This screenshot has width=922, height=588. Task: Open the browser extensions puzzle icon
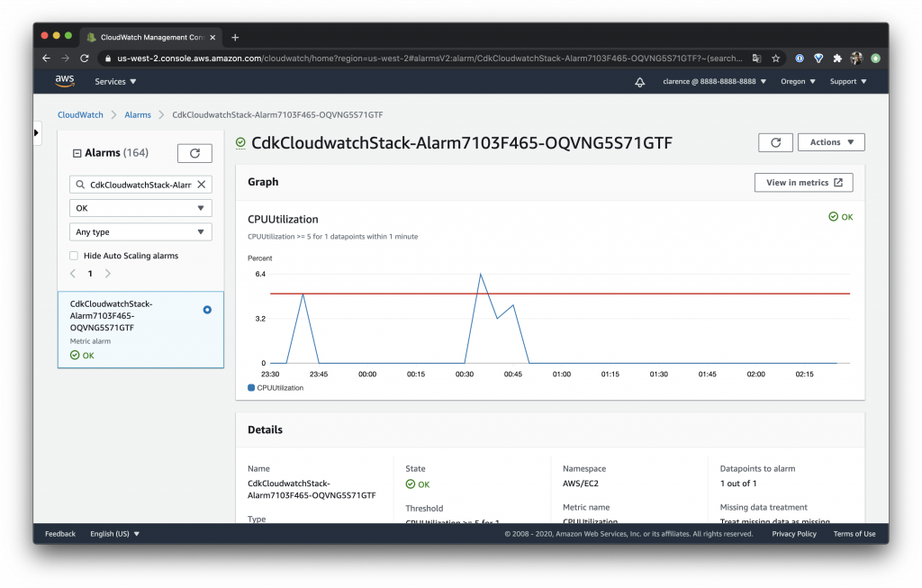836,59
